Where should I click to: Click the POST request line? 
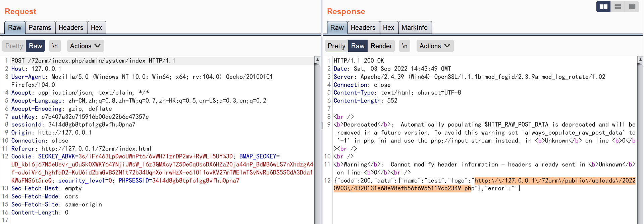(93, 61)
